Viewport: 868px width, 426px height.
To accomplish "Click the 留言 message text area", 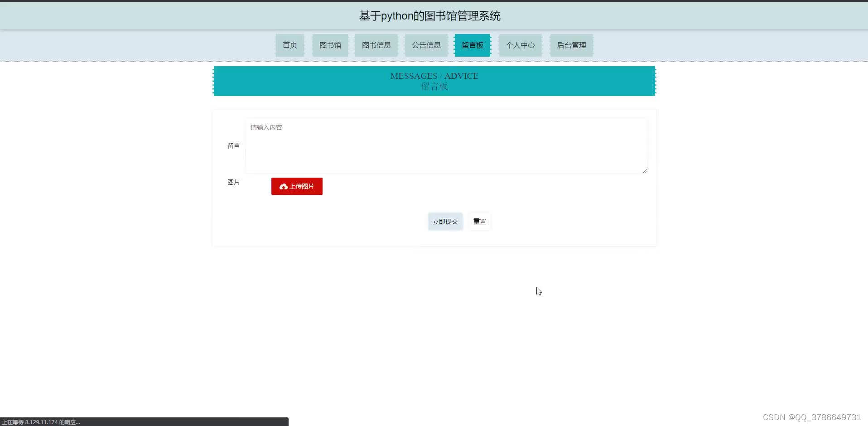I will point(447,146).
